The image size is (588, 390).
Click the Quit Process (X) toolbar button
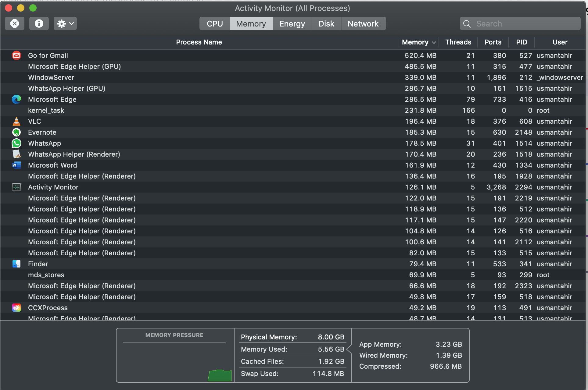[x=15, y=23]
